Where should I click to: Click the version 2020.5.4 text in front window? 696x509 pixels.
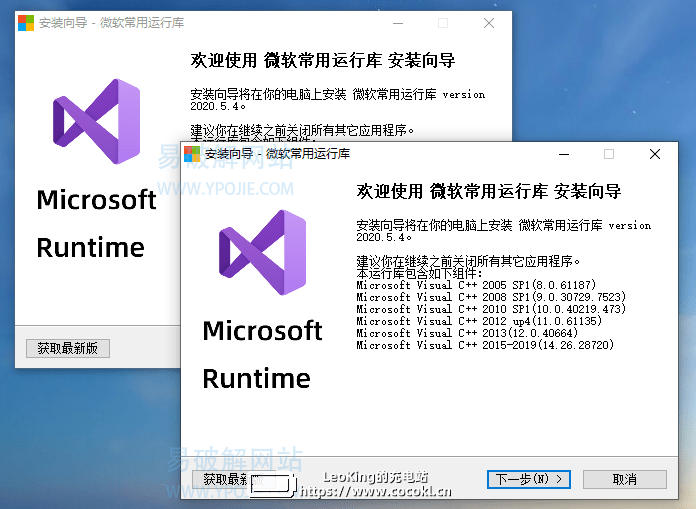tap(504, 231)
